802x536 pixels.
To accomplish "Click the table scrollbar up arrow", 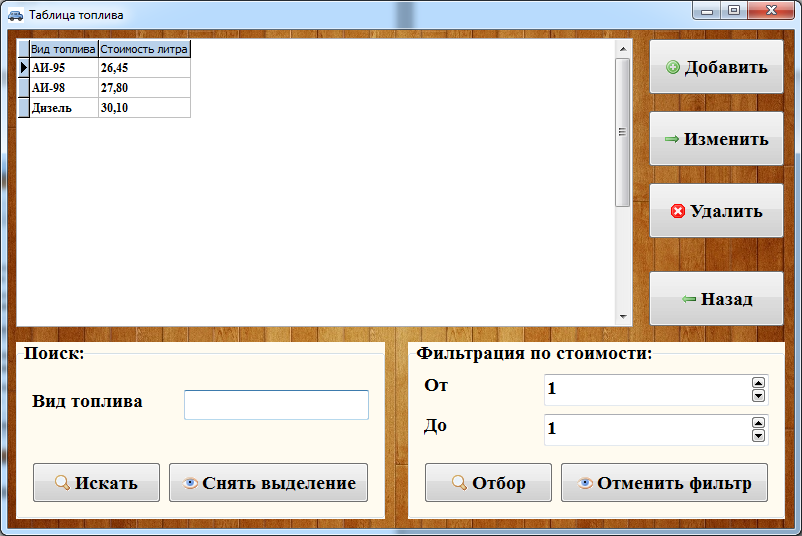I will point(622,49).
